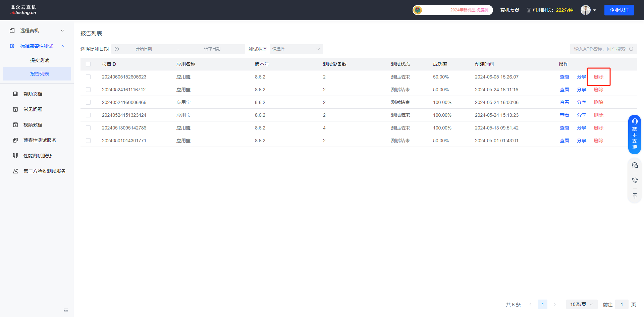
Task: Select checkbox for report 20240513095142786
Action: (88, 128)
